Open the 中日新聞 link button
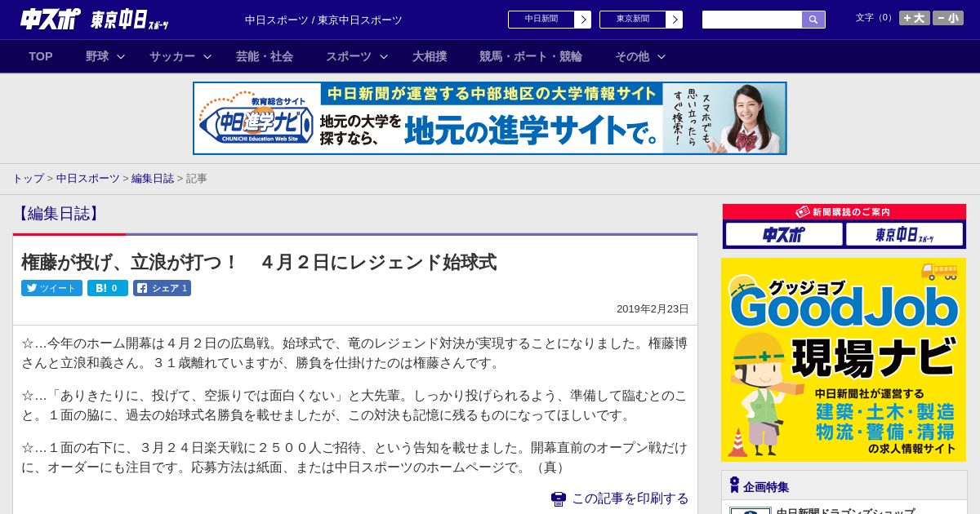The width and height of the screenshot is (980, 514). tap(541, 20)
